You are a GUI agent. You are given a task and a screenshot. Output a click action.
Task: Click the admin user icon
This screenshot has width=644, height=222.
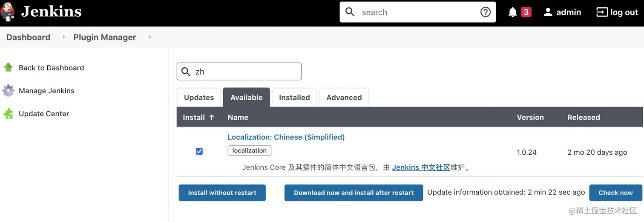pos(548,12)
